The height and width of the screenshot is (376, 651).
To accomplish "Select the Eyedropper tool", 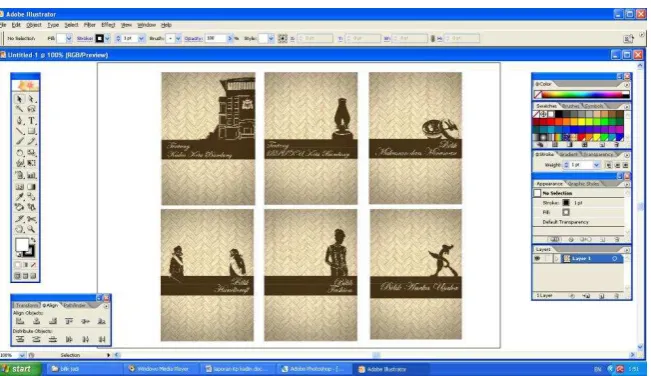I will coord(19,197).
